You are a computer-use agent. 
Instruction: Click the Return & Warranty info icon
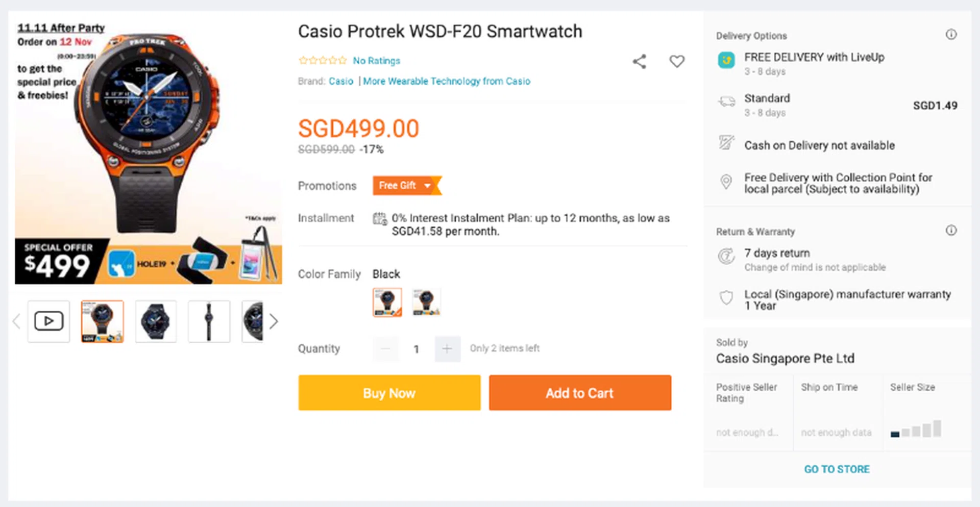(951, 231)
